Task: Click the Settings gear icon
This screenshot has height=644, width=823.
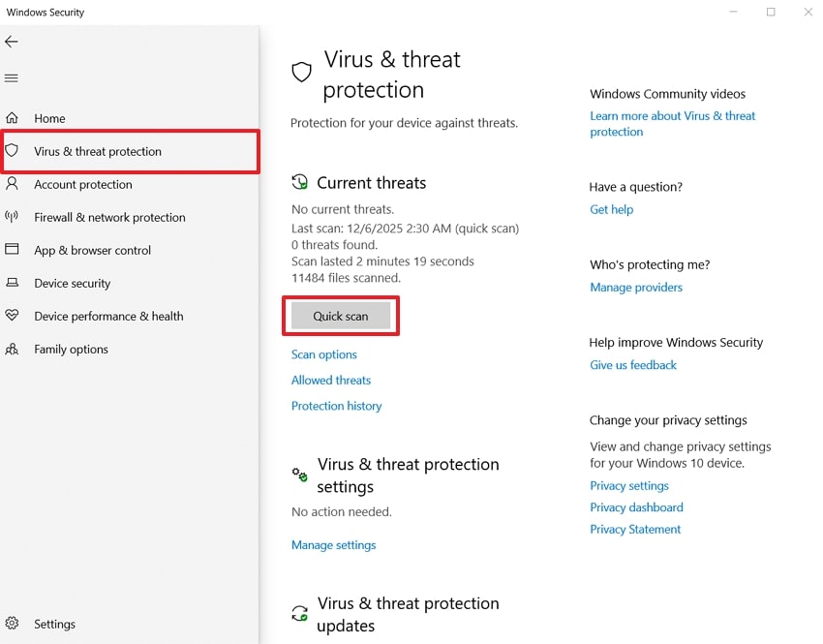Action: [13, 624]
